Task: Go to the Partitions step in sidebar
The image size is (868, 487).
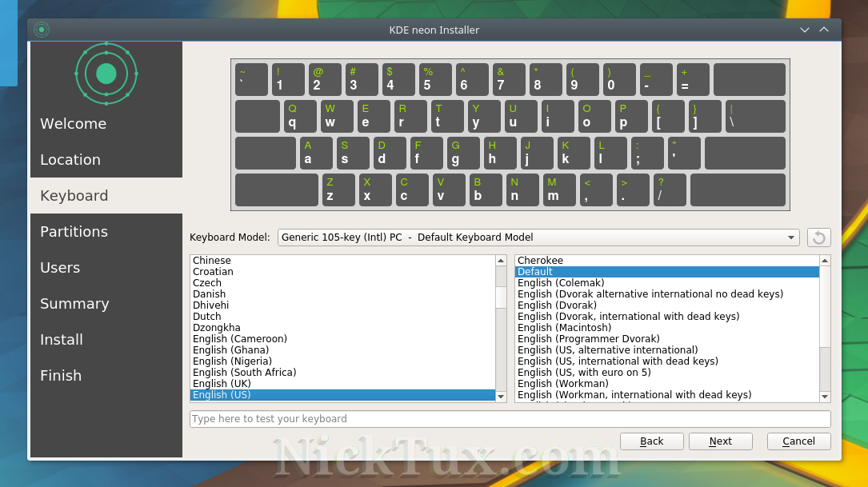Action: pyautogui.click(x=74, y=232)
